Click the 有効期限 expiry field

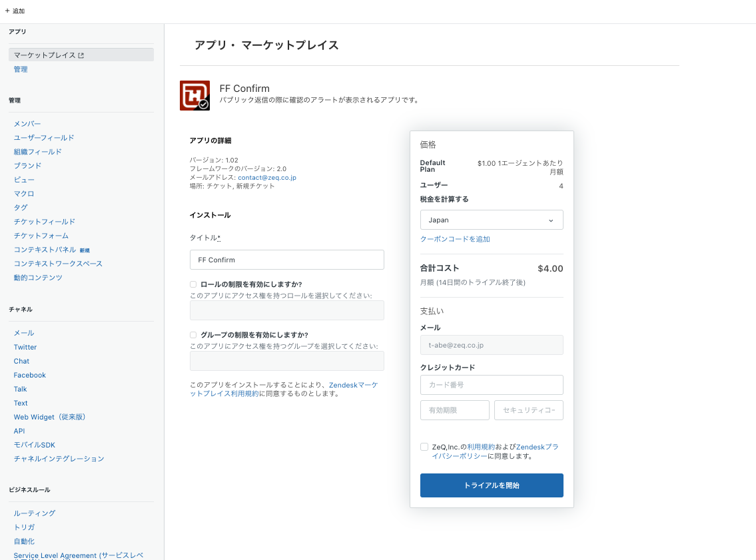pyautogui.click(x=455, y=410)
